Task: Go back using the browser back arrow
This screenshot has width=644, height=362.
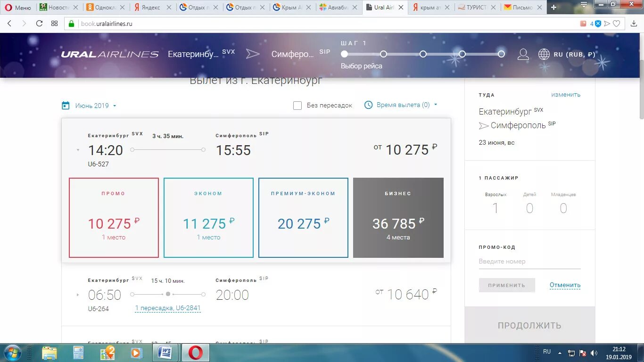Action: tap(9, 24)
